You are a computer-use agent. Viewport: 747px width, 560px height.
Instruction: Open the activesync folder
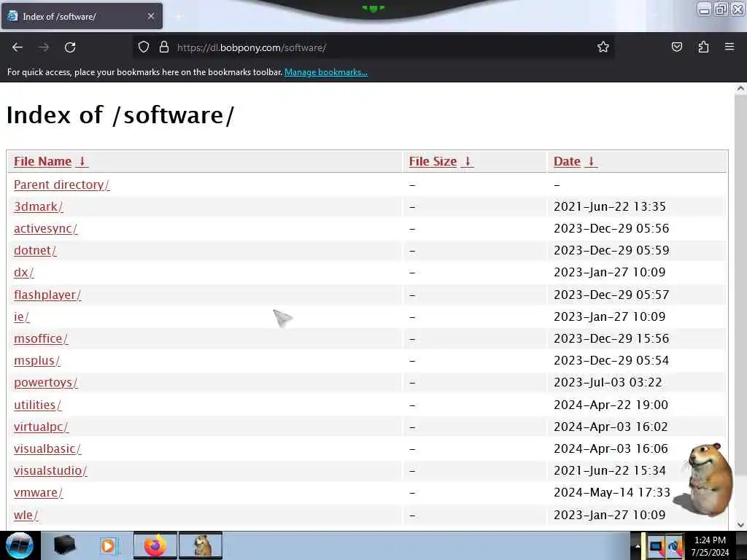[x=45, y=228]
